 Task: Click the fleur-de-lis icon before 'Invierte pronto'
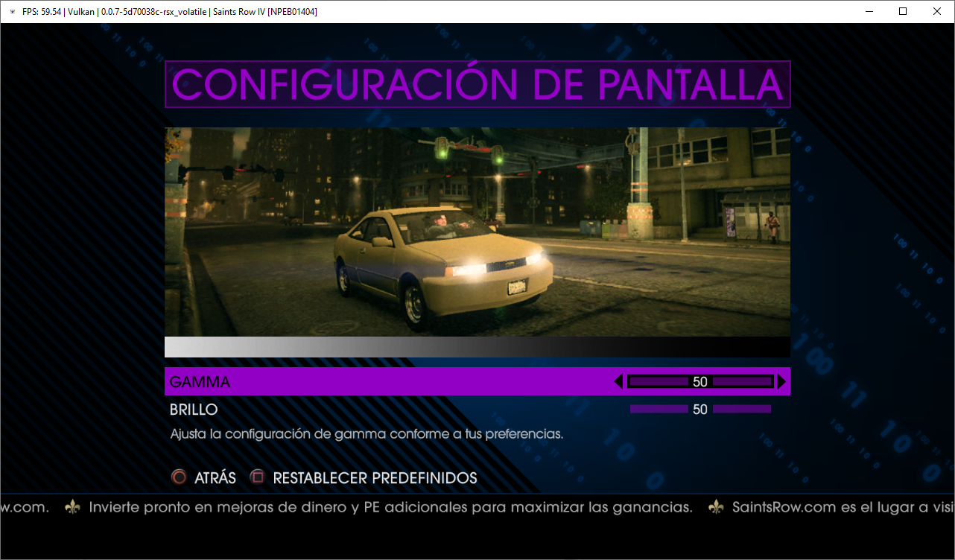pos(72,507)
